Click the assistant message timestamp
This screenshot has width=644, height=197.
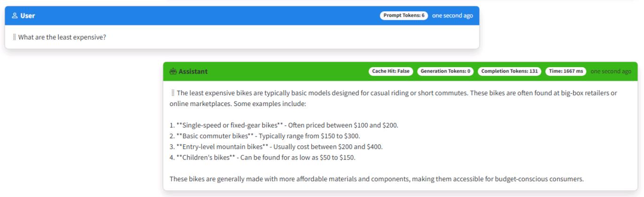[611, 71]
